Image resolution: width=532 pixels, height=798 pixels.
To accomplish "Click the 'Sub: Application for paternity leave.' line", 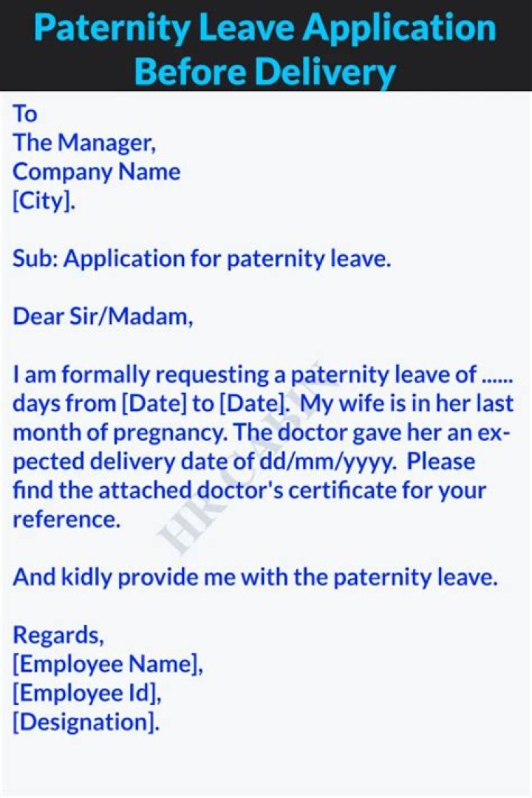I will (202, 259).
